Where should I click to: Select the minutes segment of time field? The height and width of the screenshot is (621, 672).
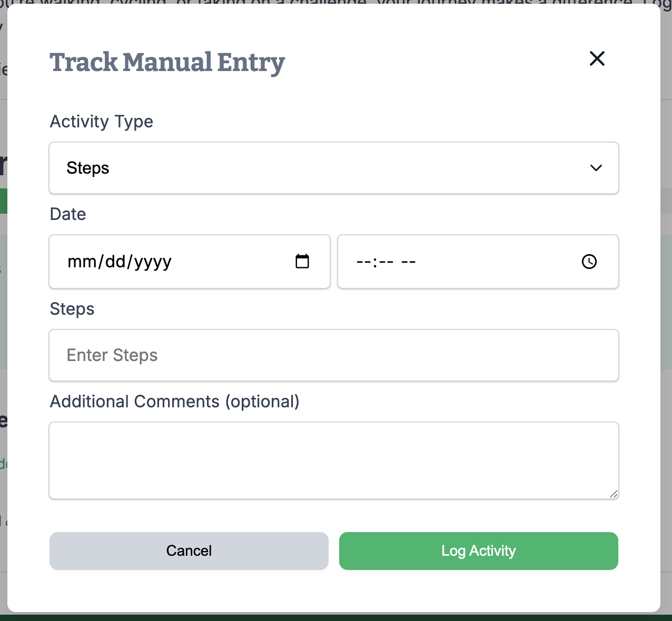(x=386, y=262)
